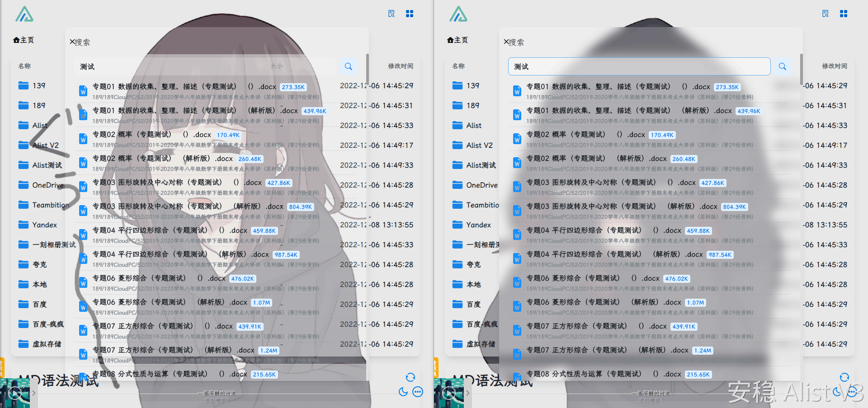The image size is (868, 408).
Task: Play the music player in left panel
Action: (14, 393)
